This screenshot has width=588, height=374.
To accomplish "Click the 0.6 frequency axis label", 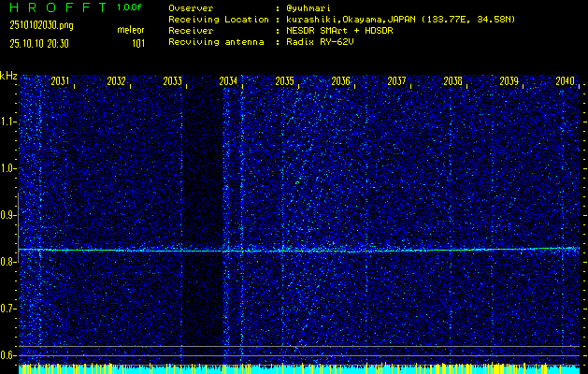I will coord(8,354).
